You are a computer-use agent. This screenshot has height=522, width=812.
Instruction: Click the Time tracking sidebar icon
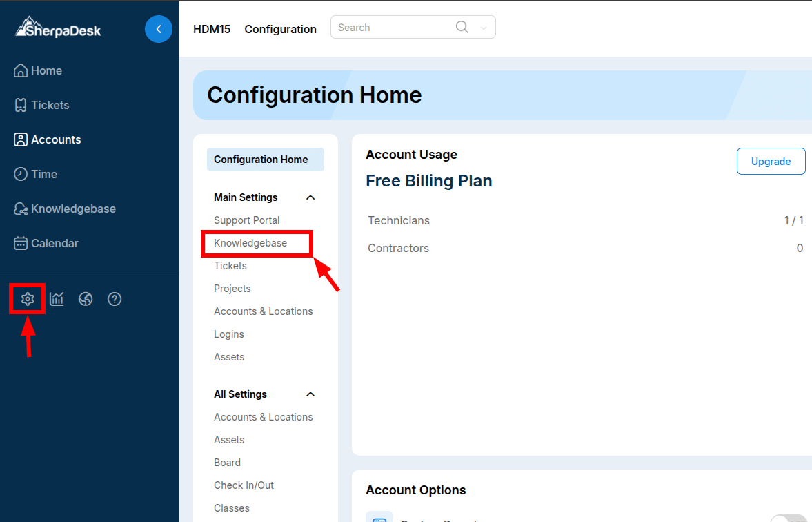[x=43, y=174]
